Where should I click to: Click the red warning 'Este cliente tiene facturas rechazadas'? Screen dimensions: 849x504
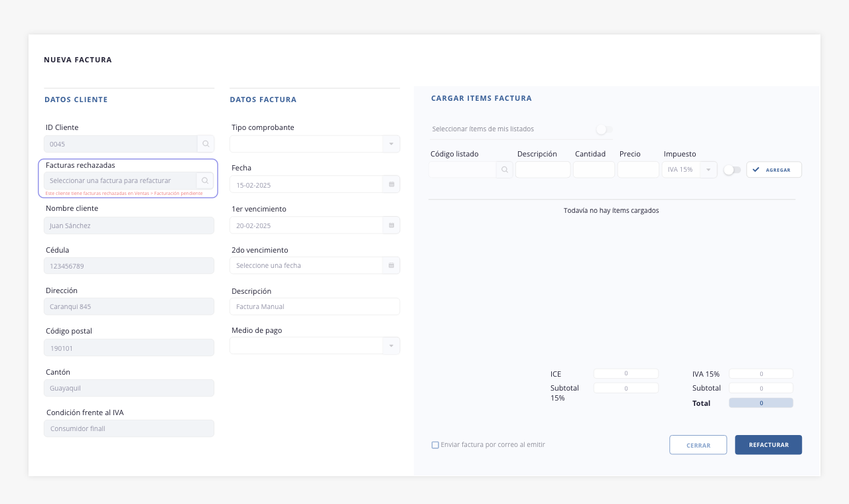pos(124,193)
